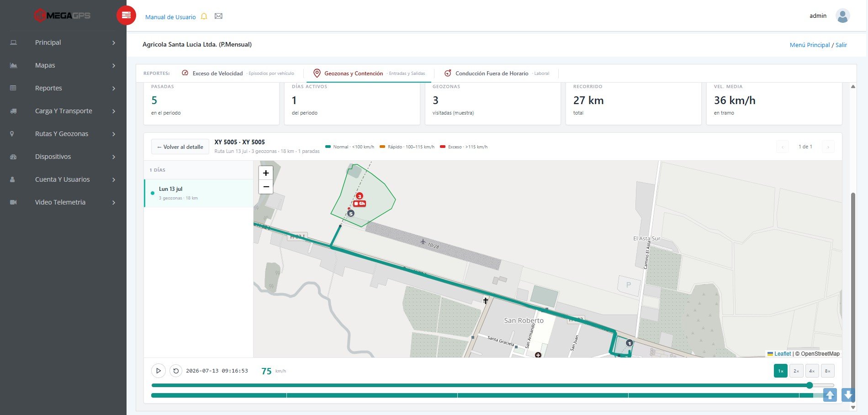Set playback speed to 1x
The image size is (868, 415).
[x=781, y=371]
